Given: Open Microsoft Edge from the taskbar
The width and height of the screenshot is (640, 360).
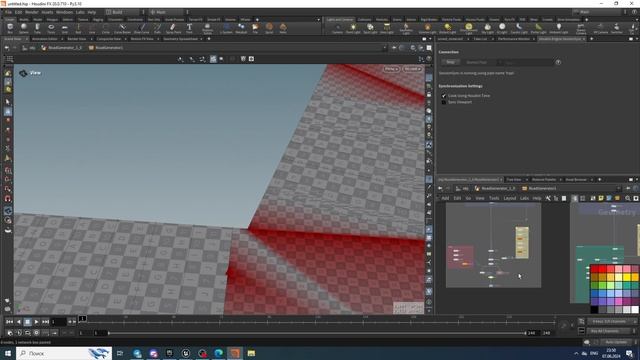Looking at the screenshot, I should (x=218, y=353).
